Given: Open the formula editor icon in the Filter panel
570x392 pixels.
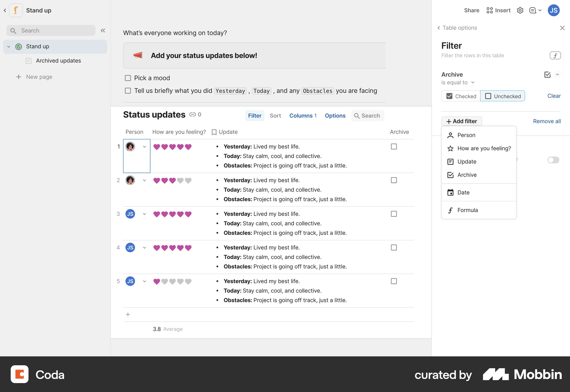Looking at the screenshot, I should pyautogui.click(x=555, y=55).
